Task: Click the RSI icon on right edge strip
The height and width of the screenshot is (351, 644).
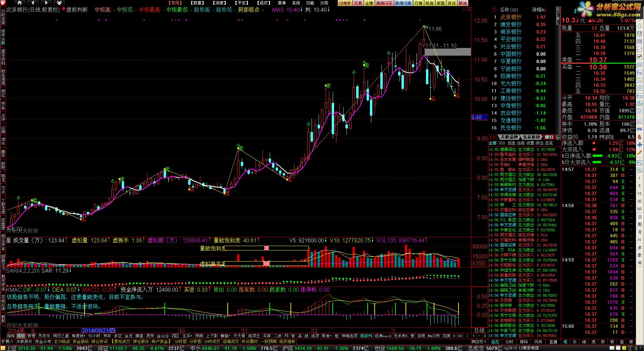Action: [640, 129]
